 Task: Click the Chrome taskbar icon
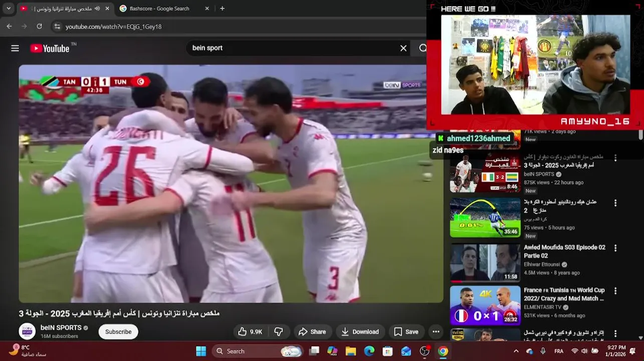(443, 351)
